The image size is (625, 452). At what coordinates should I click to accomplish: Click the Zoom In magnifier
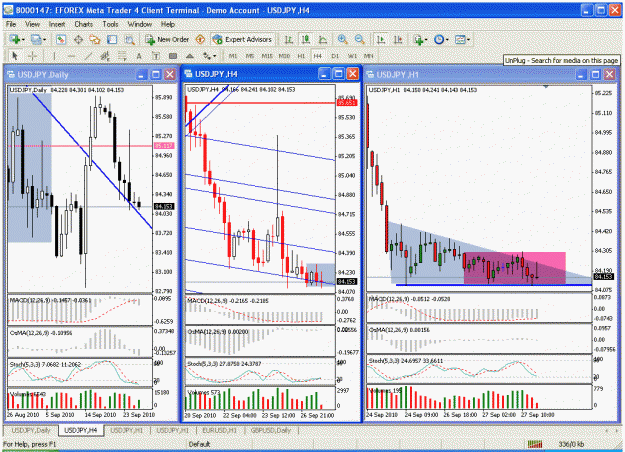(x=342, y=39)
